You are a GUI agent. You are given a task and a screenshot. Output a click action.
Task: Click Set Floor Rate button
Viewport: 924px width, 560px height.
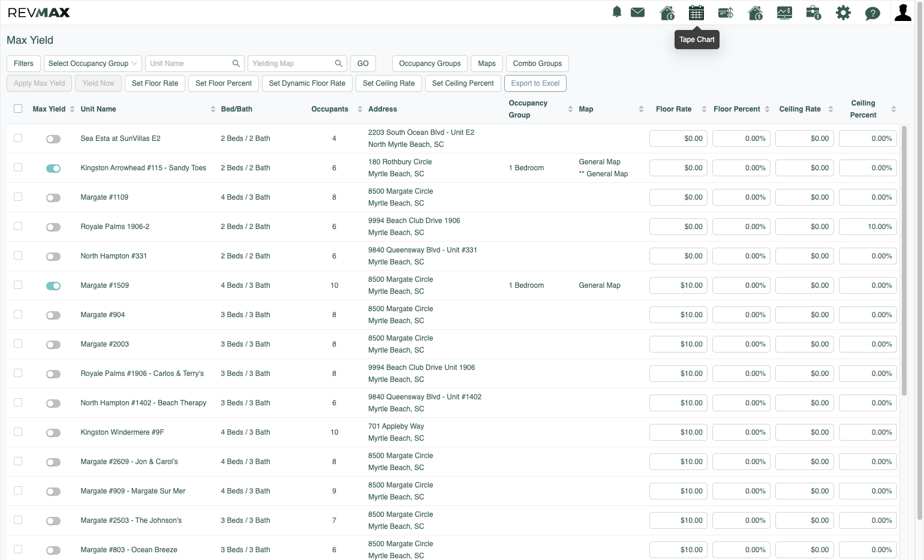pyautogui.click(x=155, y=83)
